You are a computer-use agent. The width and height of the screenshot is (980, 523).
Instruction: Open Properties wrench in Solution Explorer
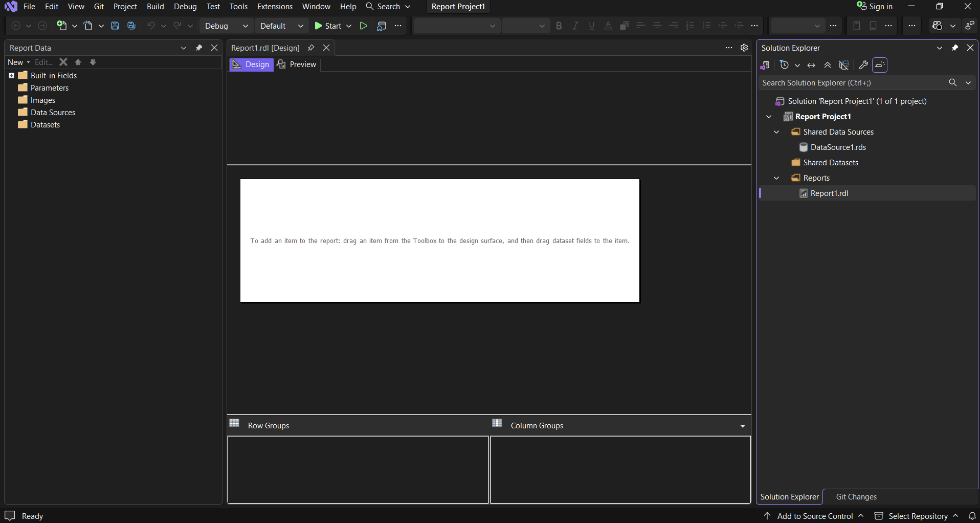[x=863, y=65]
